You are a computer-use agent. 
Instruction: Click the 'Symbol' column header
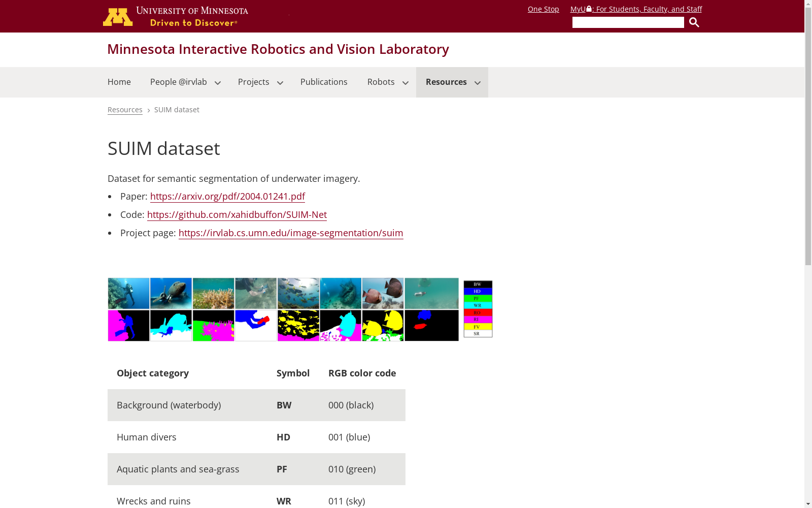(x=293, y=373)
